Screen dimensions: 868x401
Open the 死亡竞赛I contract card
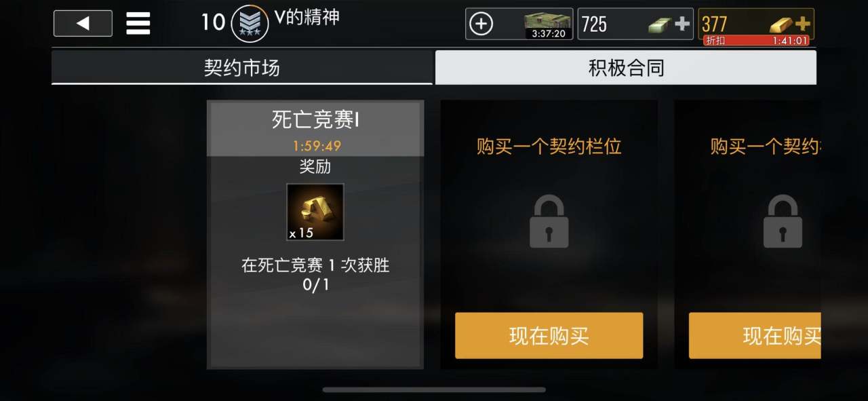315,235
